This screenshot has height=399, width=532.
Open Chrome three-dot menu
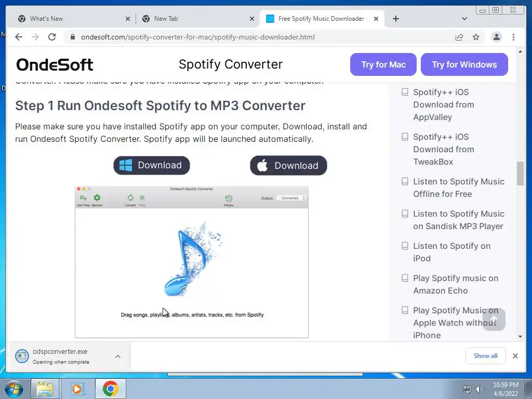tap(513, 37)
